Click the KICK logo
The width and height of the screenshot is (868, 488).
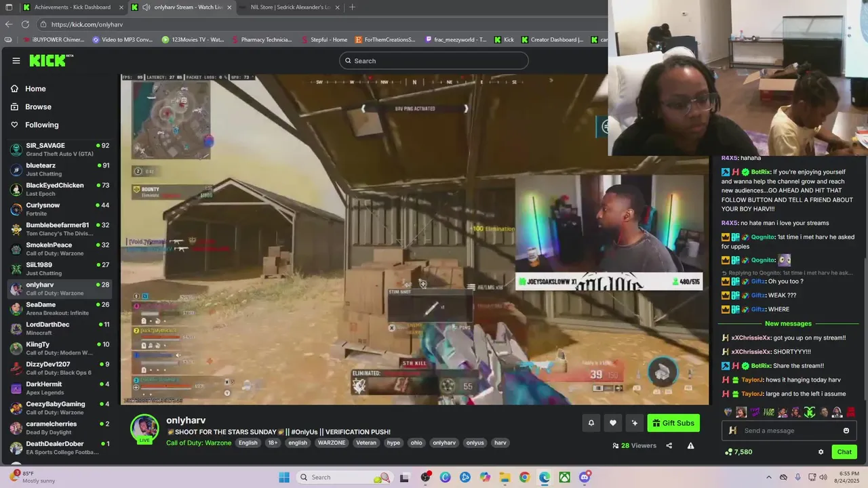point(51,60)
